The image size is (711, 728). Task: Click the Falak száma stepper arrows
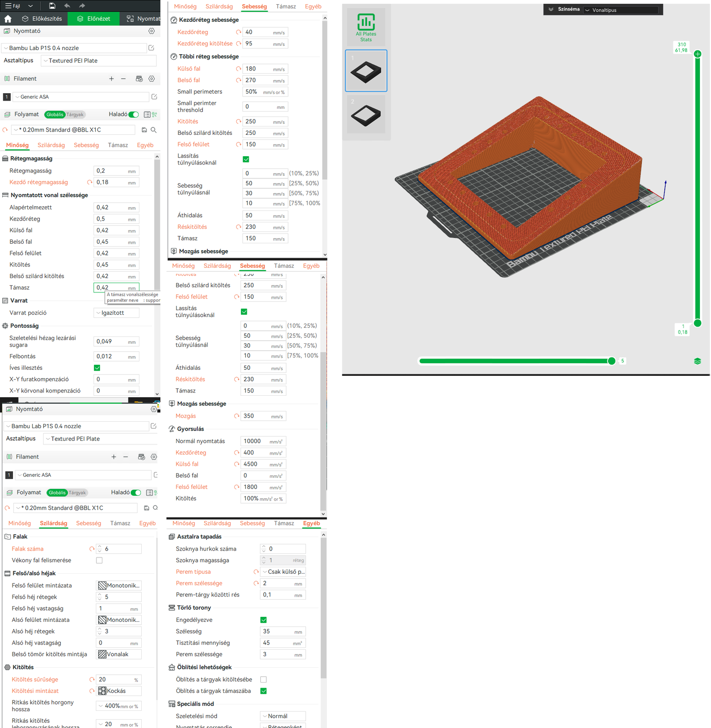tap(99, 549)
